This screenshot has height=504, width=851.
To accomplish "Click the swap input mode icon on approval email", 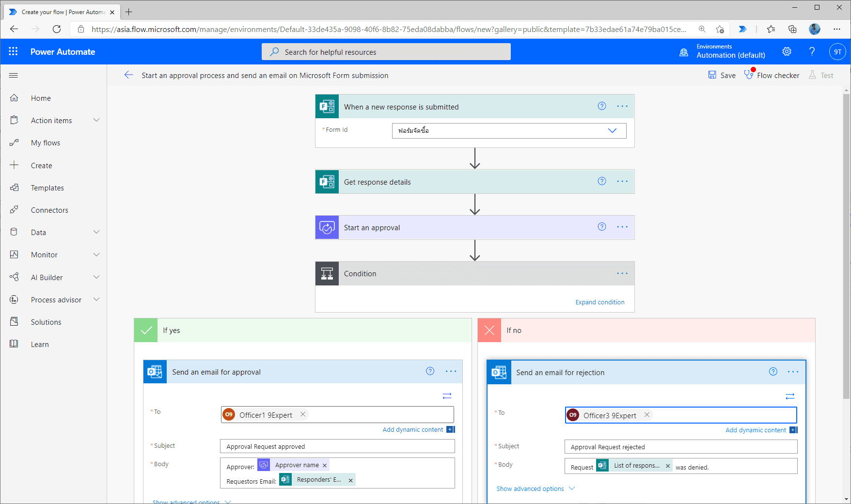I will (447, 396).
